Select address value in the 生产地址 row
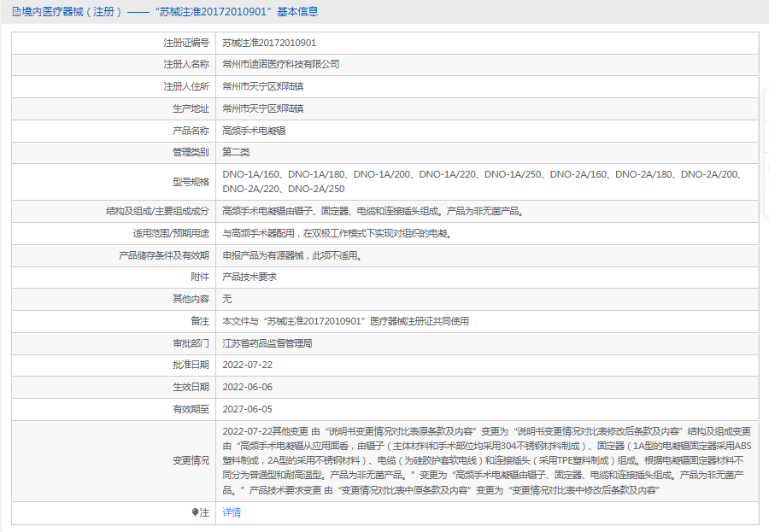769x532 pixels. pos(263,108)
